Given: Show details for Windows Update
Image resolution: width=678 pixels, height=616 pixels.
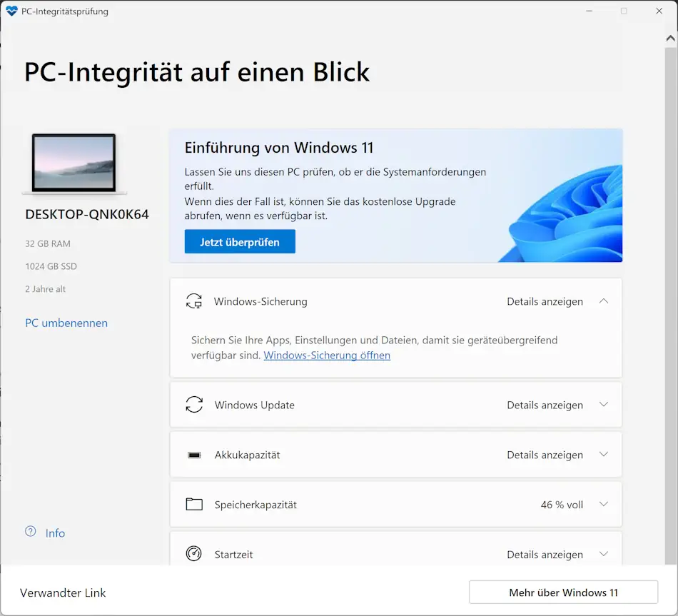Looking at the screenshot, I should pyautogui.click(x=545, y=405).
